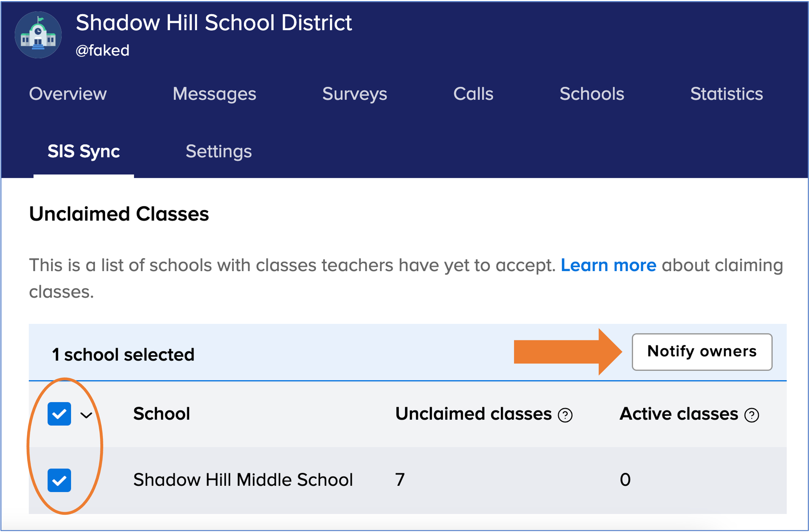Click the help icon beside Unclaimed classes

pos(565,415)
